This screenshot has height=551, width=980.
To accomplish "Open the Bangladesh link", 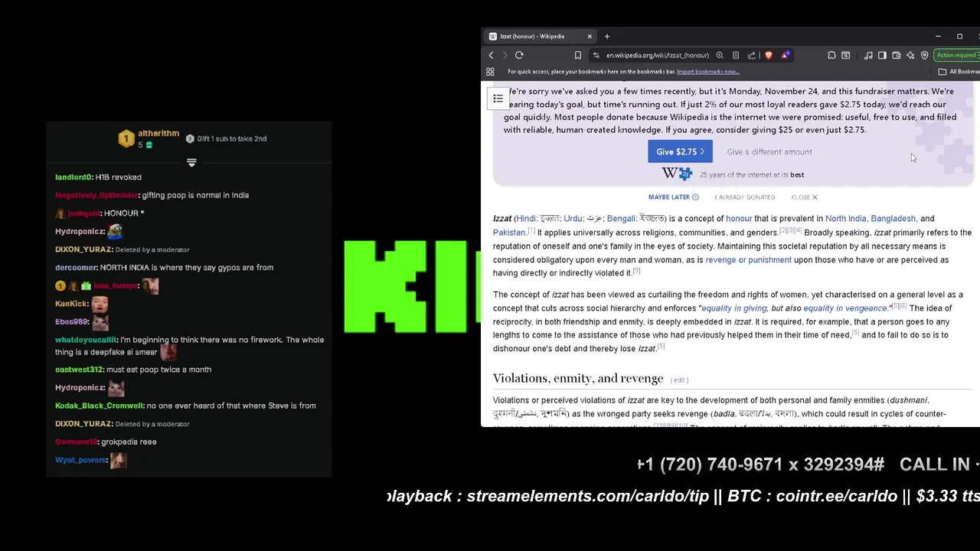I will coord(893,219).
